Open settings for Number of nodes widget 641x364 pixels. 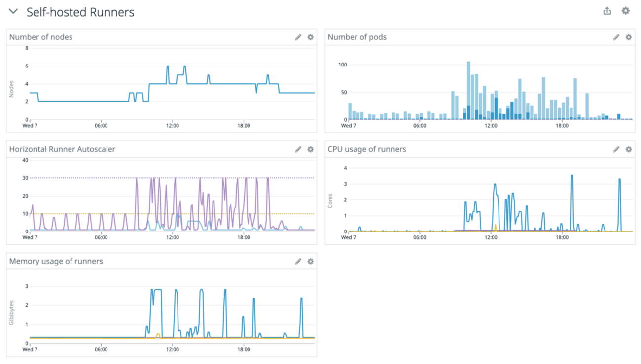[x=310, y=37]
